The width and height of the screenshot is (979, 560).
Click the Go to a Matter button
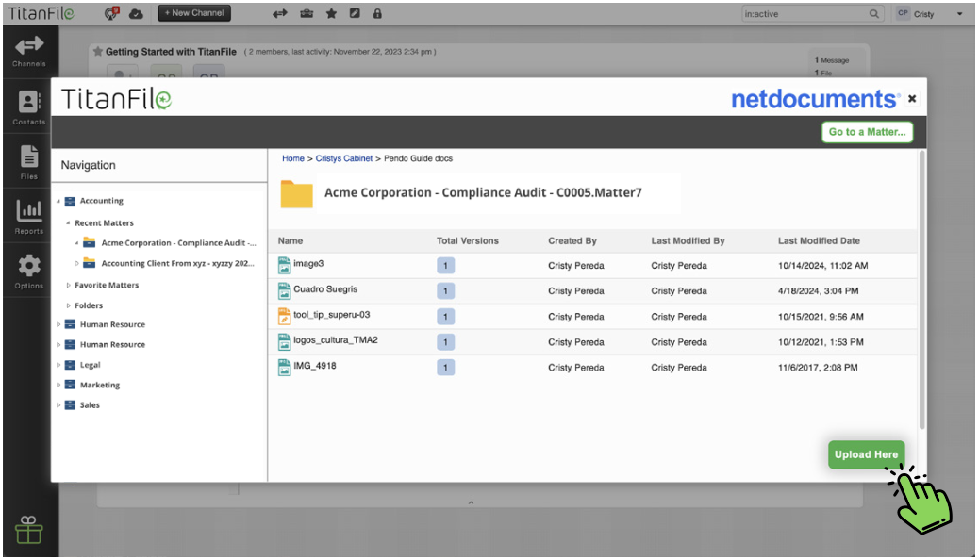point(867,132)
